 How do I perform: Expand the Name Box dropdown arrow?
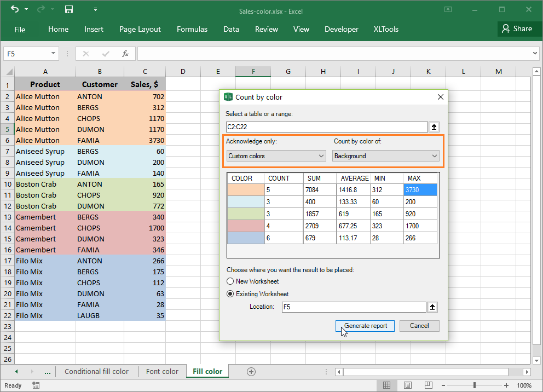[53, 53]
